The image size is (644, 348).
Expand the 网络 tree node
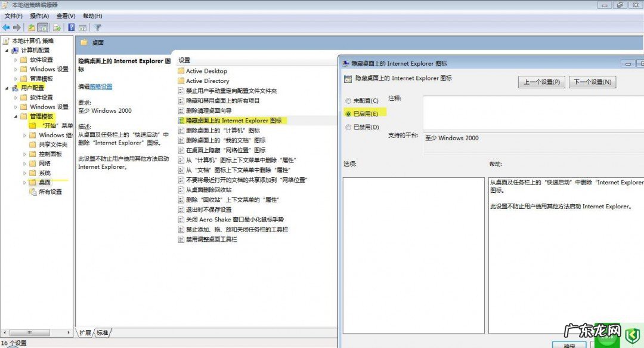click(24, 164)
